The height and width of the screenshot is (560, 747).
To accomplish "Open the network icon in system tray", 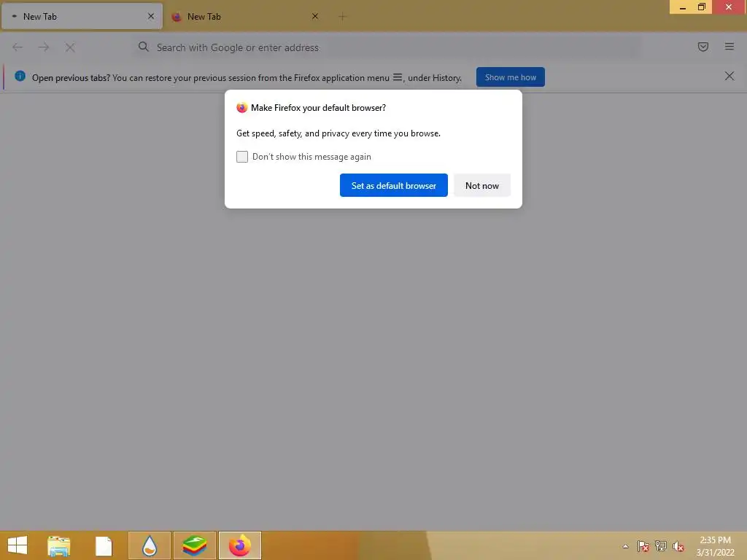I will coord(661,546).
